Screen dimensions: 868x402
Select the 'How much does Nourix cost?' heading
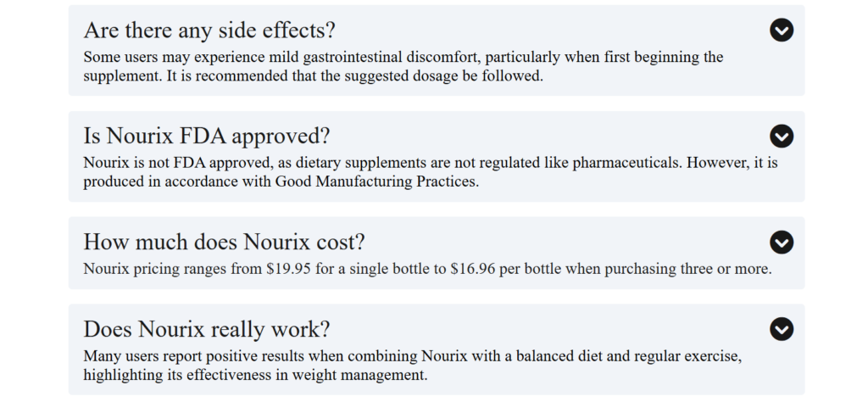pyautogui.click(x=224, y=242)
